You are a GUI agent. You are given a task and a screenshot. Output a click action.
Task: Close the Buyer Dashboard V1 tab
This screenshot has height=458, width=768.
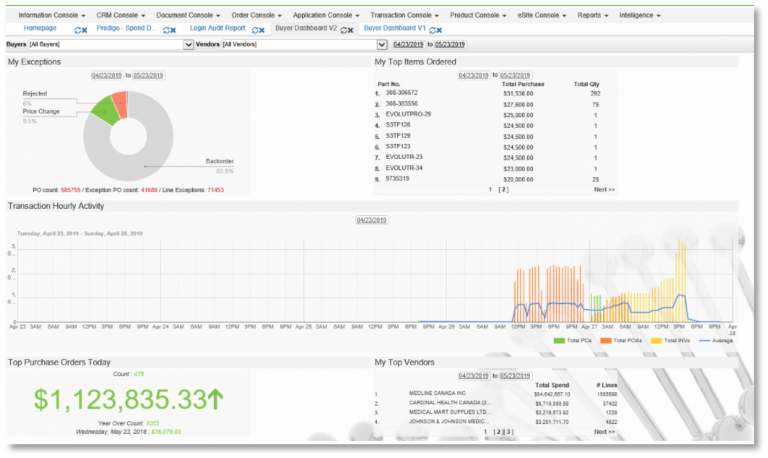click(x=439, y=30)
